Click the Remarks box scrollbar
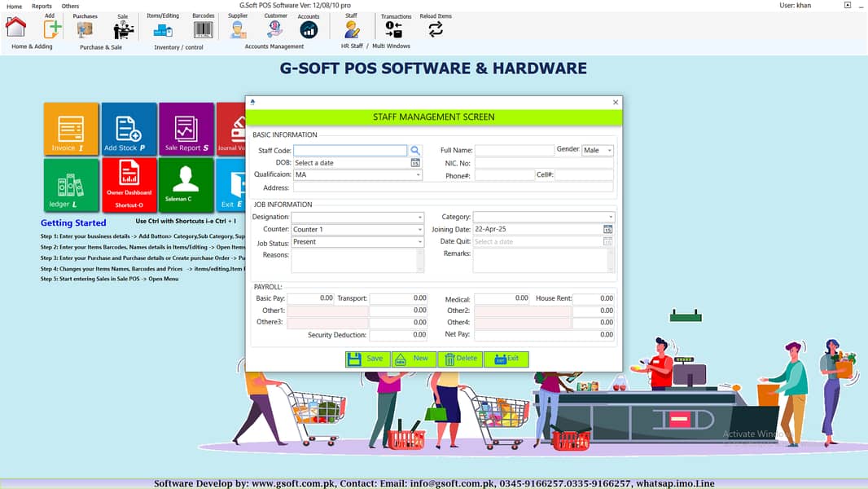This screenshot has width=868, height=489. pos(612,260)
